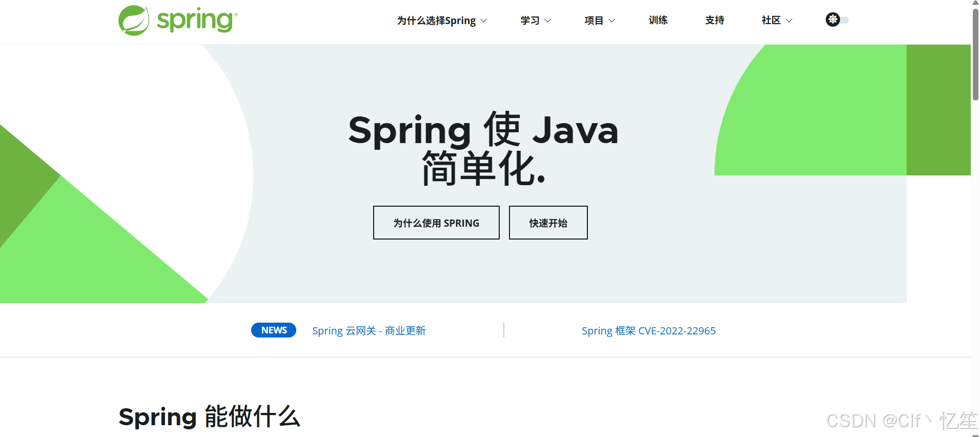980x437 pixels.
Task: Expand the 社区 menu chevron
Action: pyautogui.click(x=789, y=21)
